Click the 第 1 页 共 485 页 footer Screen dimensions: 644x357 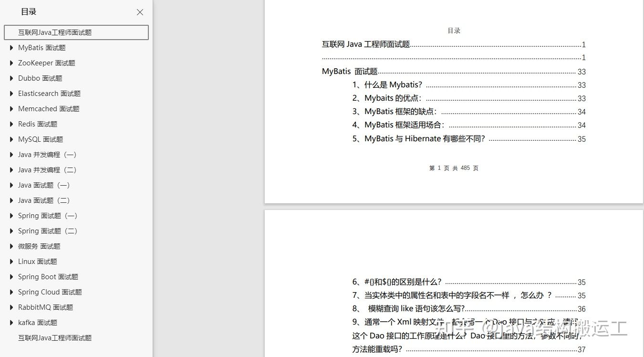pyautogui.click(x=454, y=168)
